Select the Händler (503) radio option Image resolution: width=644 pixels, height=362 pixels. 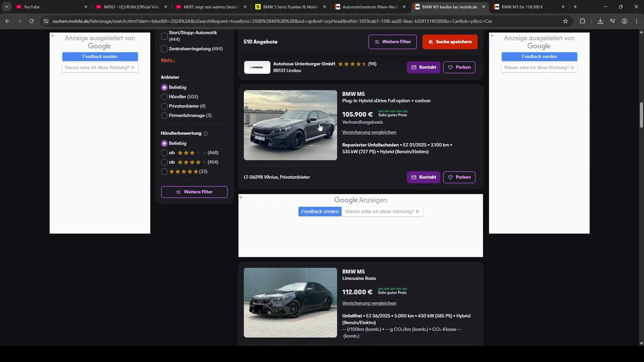[x=164, y=97]
